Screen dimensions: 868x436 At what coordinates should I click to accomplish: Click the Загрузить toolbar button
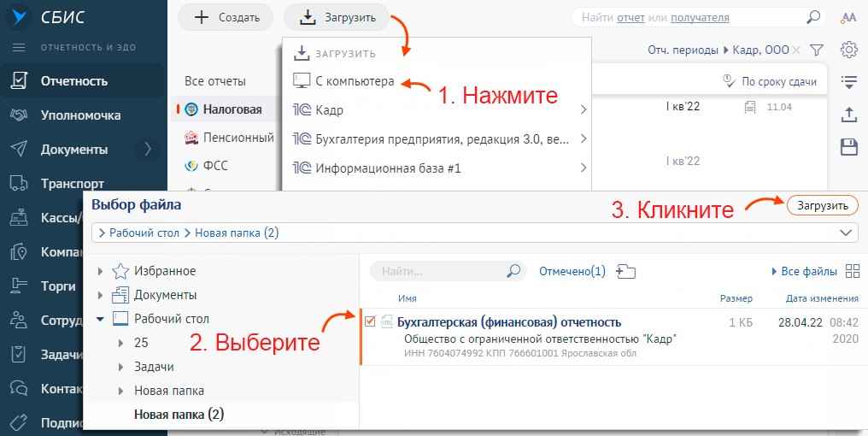[337, 17]
